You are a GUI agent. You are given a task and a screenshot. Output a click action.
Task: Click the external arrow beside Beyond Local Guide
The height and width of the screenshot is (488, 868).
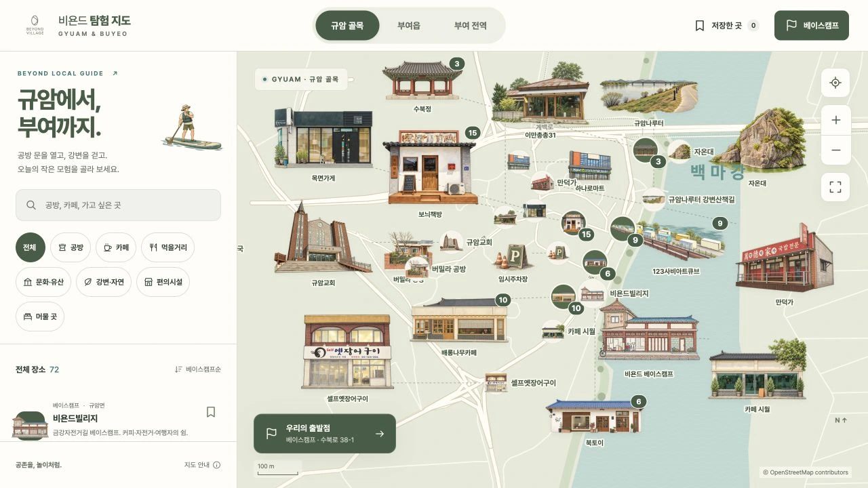pyautogui.click(x=115, y=73)
